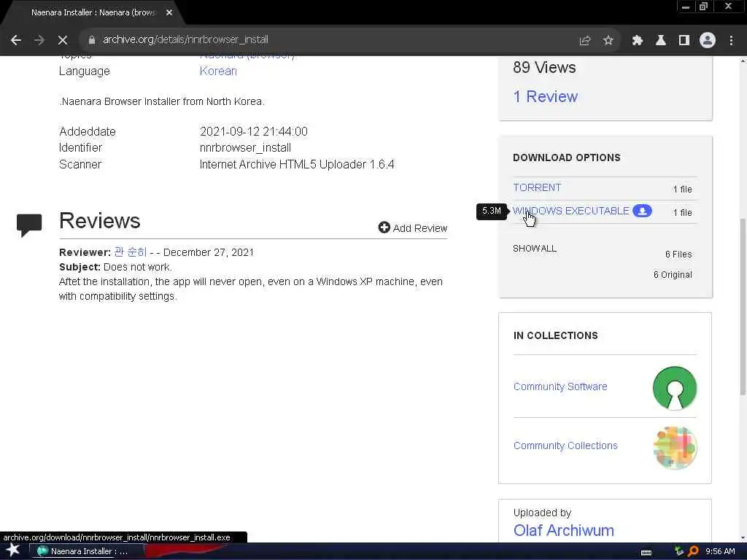Click the page's vertical scrollbar
Viewport: 747px width, 560px height.
click(x=743, y=306)
